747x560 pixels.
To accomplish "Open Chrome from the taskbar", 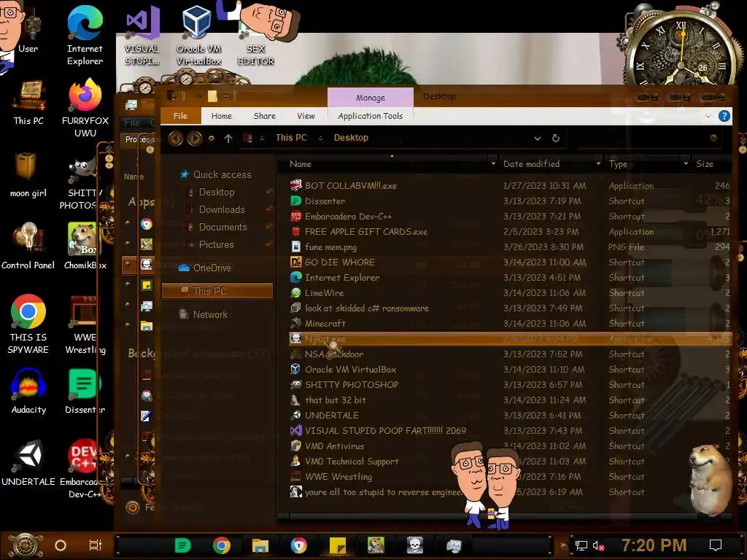I will pos(222,545).
